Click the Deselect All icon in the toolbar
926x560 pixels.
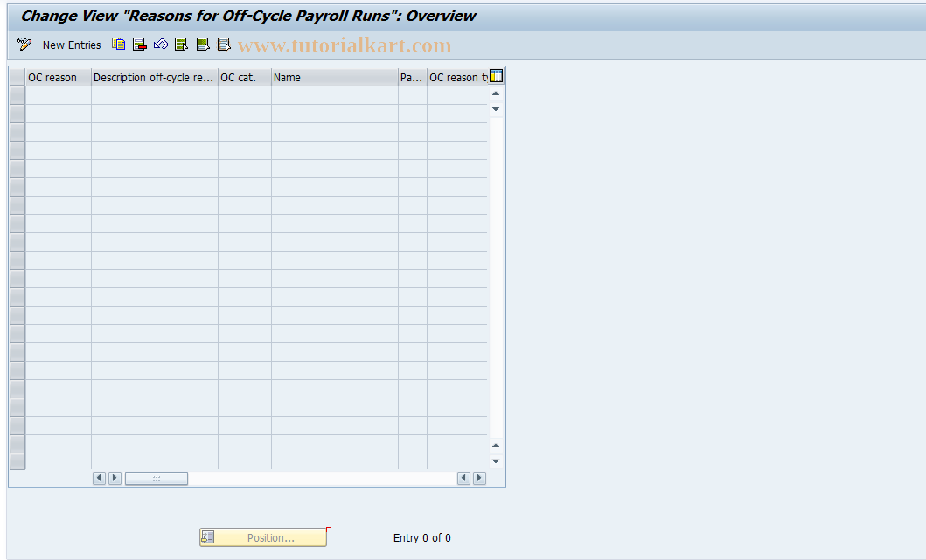224,45
